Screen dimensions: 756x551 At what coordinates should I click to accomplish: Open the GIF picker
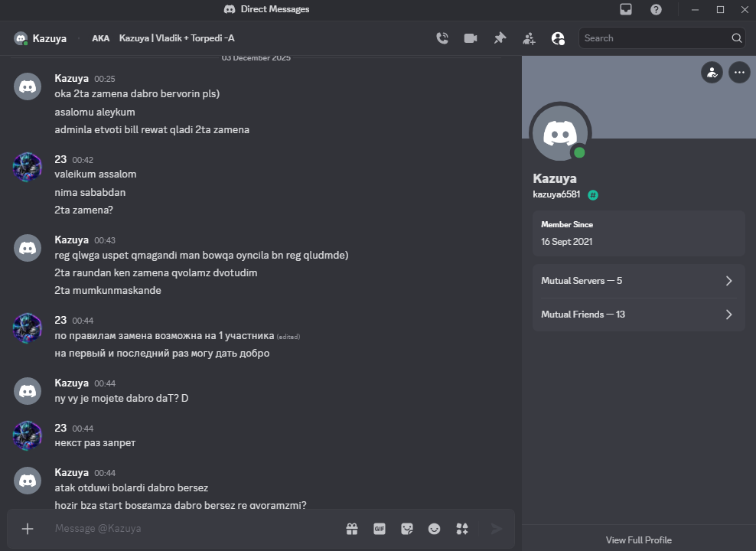point(380,529)
